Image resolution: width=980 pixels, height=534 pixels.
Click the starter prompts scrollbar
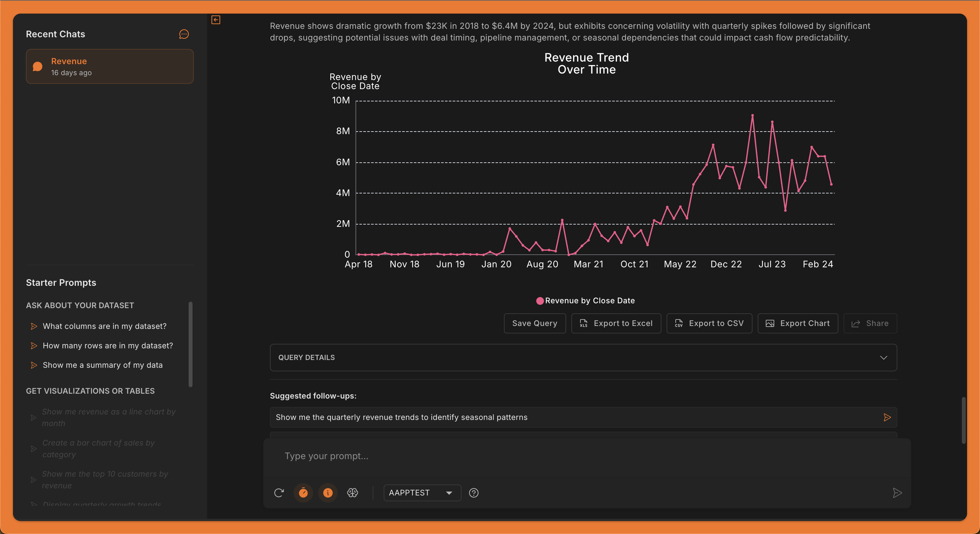tap(191, 344)
